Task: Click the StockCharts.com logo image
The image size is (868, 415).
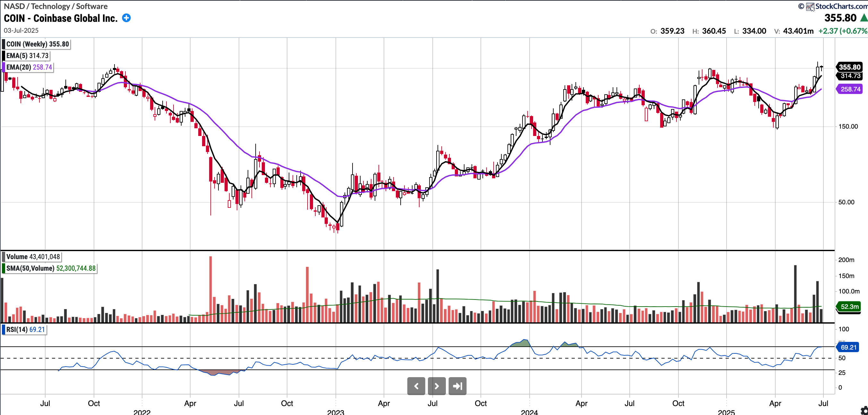Action: [x=810, y=6]
